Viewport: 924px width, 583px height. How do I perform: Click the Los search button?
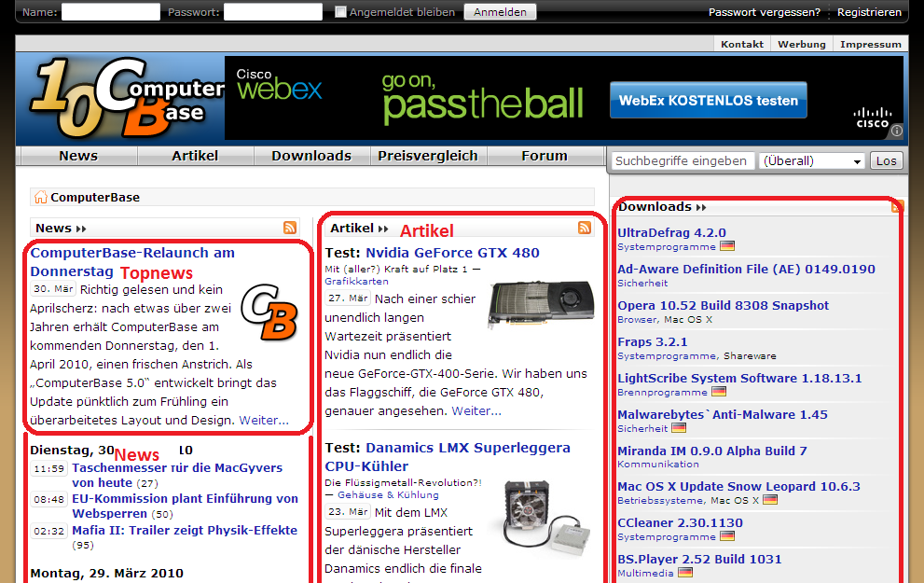(887, 161)
